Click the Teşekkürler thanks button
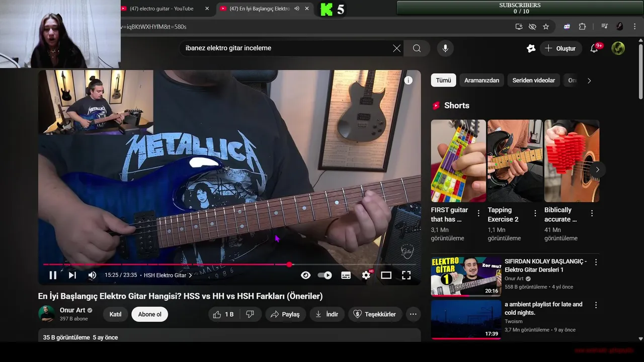Image resolution: width=644 pixels, height=362 pixels. pos(375,314)
